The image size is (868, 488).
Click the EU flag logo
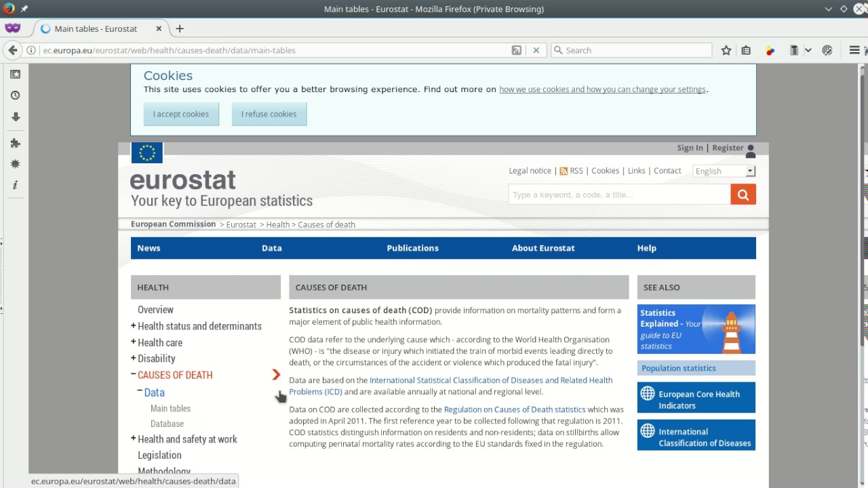point(147,152)
